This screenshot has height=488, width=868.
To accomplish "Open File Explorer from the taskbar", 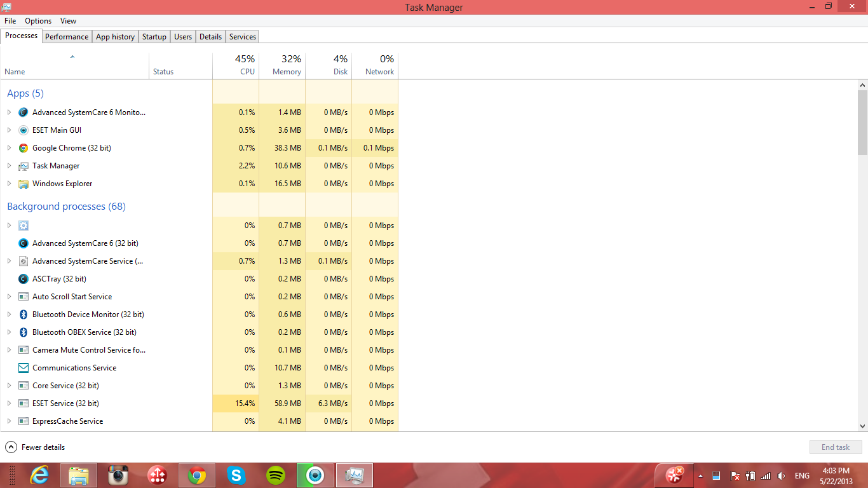I will 79,475.
